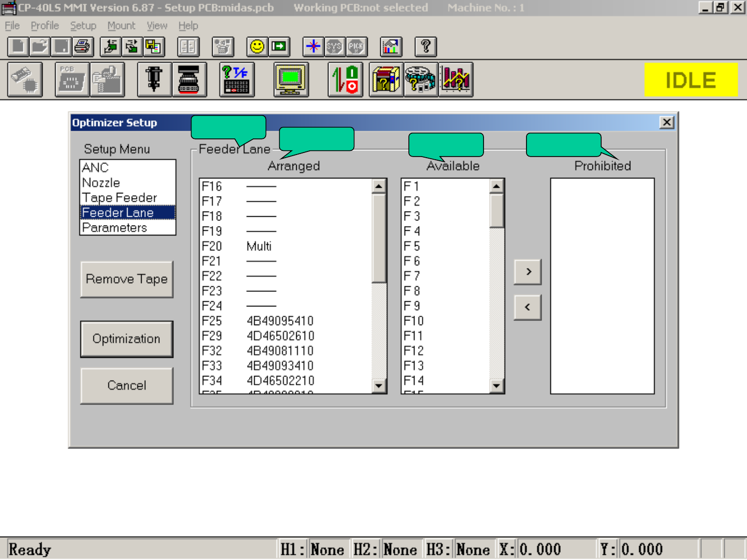This screenshot has height=560, width=747.
Task: Click down arrow of the Available list scrollbar
Action: click(496, 385)
